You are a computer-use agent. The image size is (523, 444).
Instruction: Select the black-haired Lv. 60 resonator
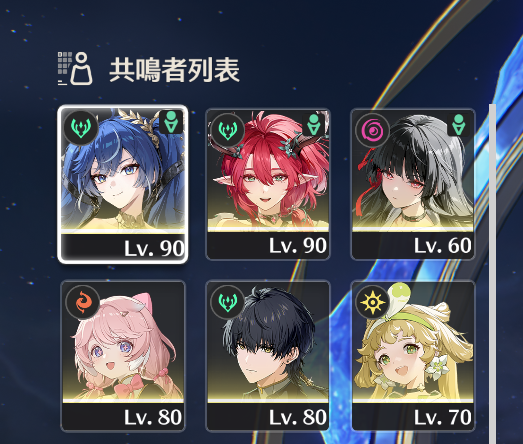pos(413,184)
